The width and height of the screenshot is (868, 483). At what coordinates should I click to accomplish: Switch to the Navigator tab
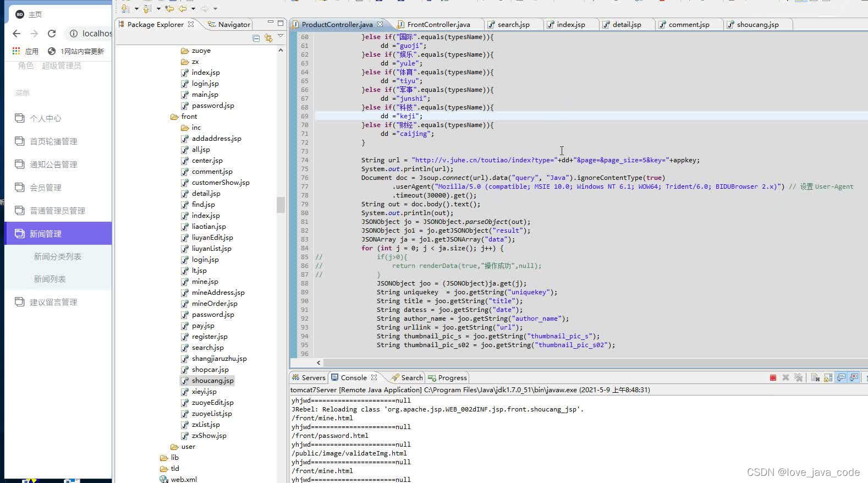point(229,24)
